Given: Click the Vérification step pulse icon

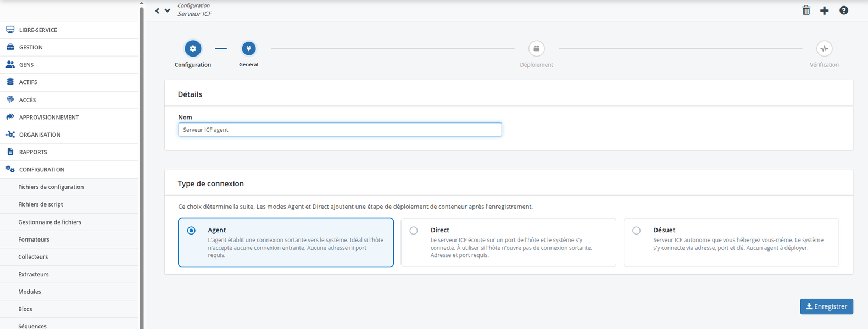Looking at the screenshot, I should click(824, 48).
